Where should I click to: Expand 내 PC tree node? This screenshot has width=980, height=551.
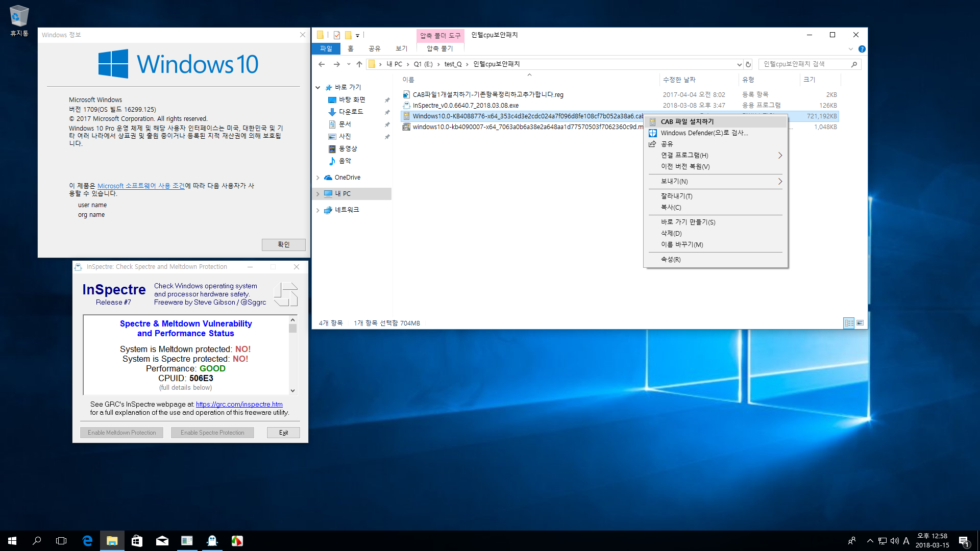coord(318,194)
